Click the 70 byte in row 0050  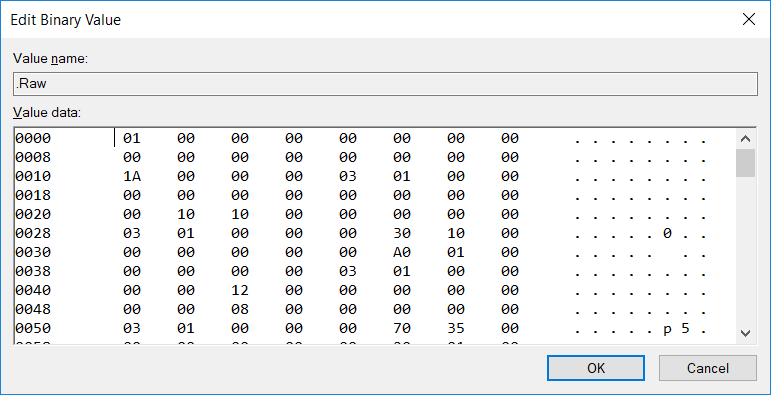coord(402,328)
